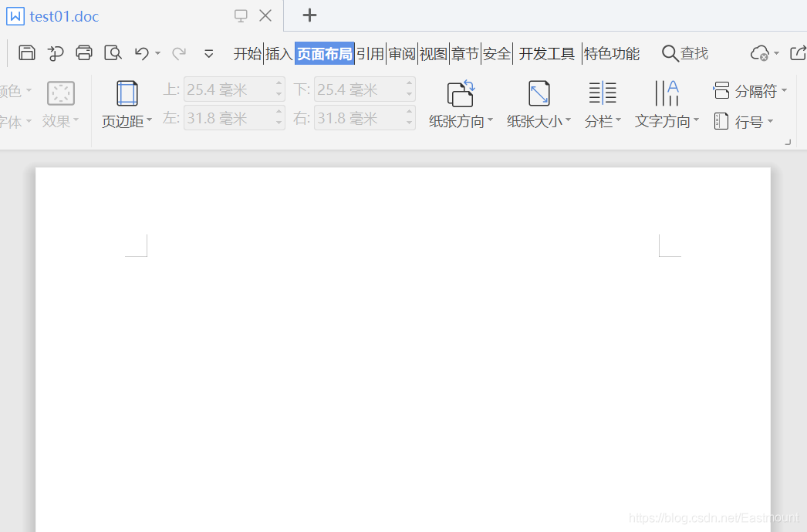This screenshot has height=532, width=807.
Task: Click the cloud sync status icon
Action: 760,53
